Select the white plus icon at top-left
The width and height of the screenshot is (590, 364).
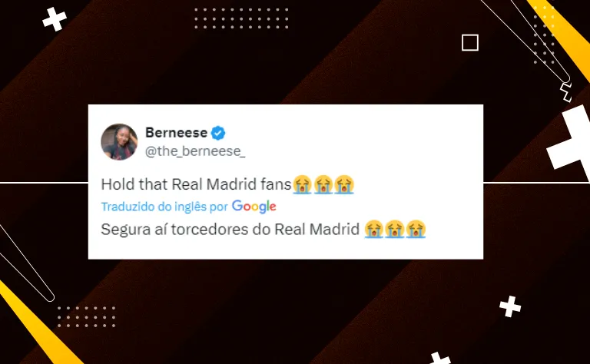click(55, 18)
